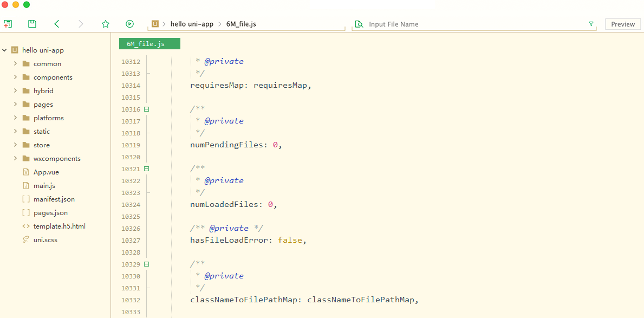Click the project icon in the breadcrumb
The height and width of the screenshot is (318, 644).
click(x=155, y=24)
